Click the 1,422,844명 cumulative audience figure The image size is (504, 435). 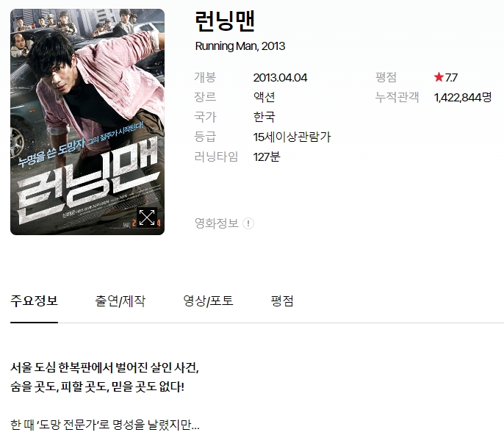(463, 97)
